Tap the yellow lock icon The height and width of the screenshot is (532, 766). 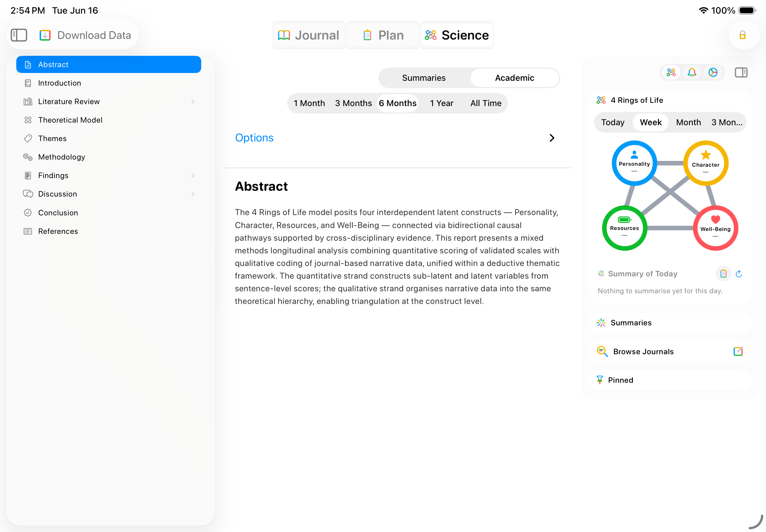click(742, 35)
